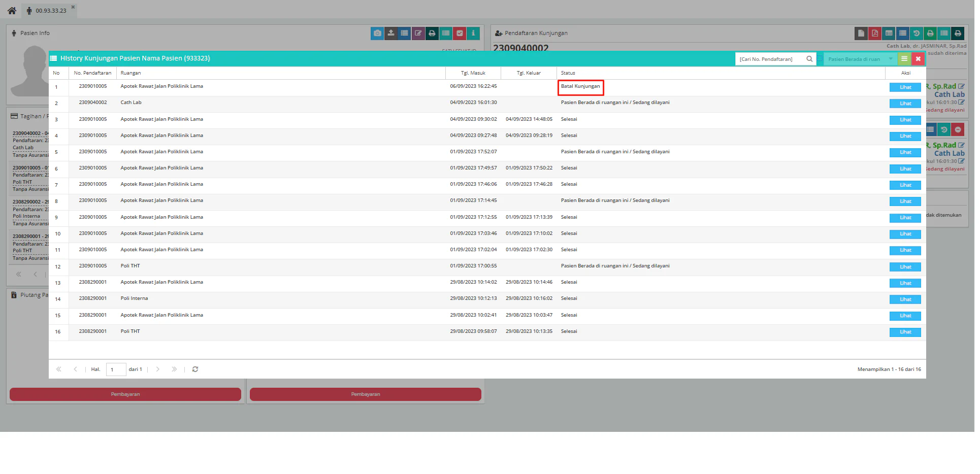This screenshot has width=980, height=474.
Task: Click Lihat for row 1 Batal Kunjungan
Action: tap(905, 87)
